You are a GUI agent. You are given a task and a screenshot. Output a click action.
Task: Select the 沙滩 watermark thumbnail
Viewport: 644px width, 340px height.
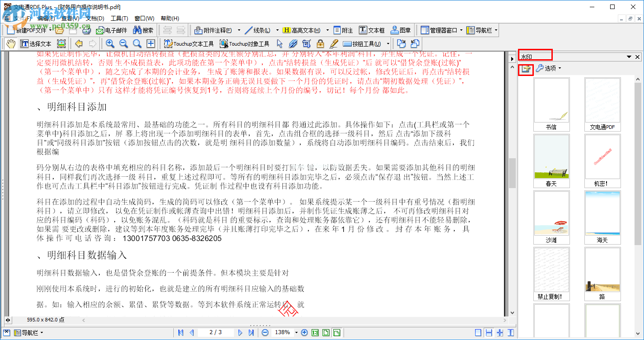[551, 217]
